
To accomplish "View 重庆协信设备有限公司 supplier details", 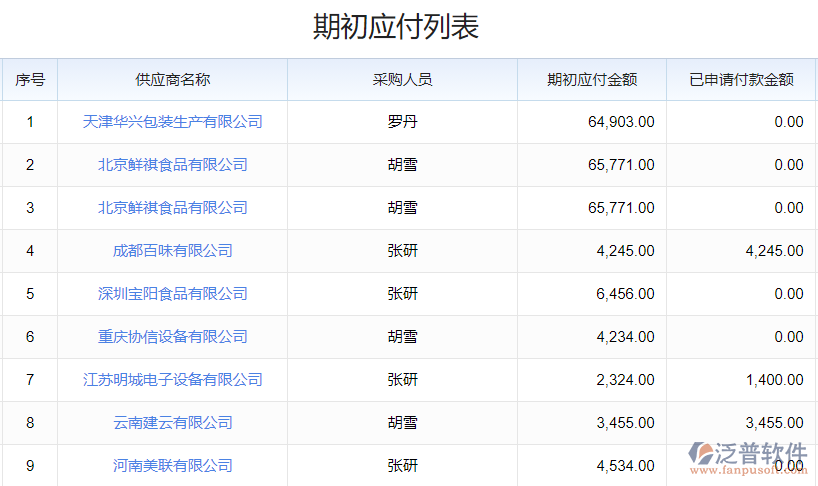I will [x=172, y=337].
